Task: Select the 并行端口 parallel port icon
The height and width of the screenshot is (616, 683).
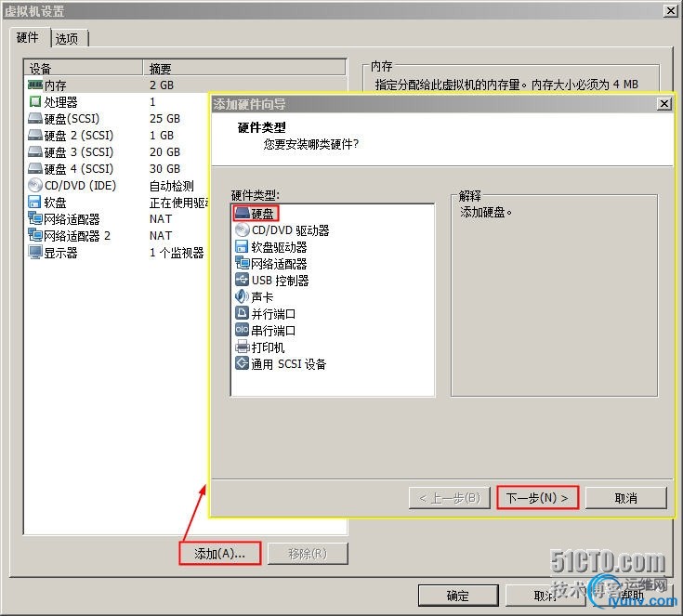Action: (242, 313)
